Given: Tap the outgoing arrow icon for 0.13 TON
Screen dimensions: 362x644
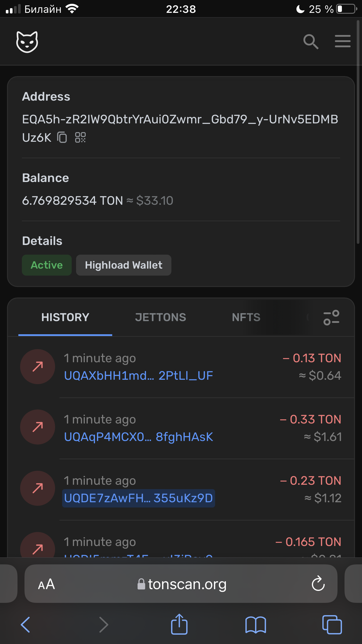Looking at the screenshot, I should [x=38, y=367].
